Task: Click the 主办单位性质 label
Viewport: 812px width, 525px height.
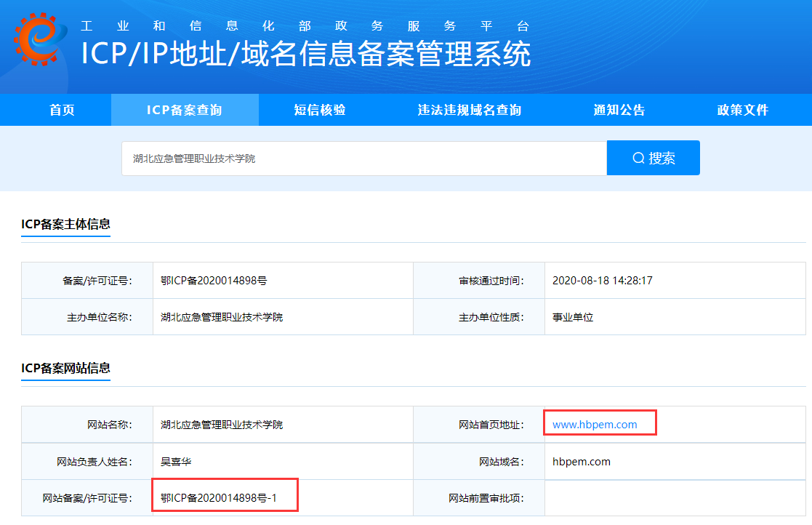Action: [491, 317]
